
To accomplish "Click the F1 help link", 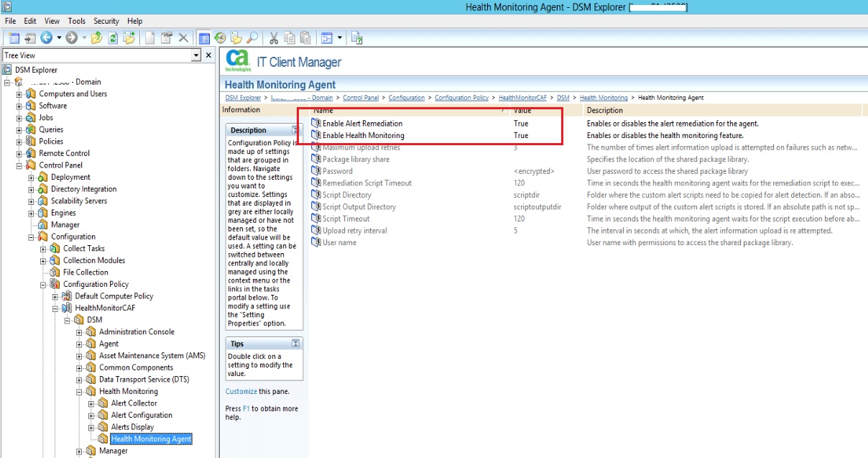I will click(x=246, y=408).
